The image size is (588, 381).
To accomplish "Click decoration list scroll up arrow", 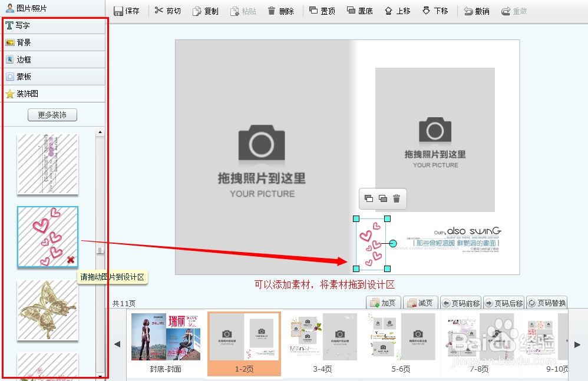I will (100, 132).
